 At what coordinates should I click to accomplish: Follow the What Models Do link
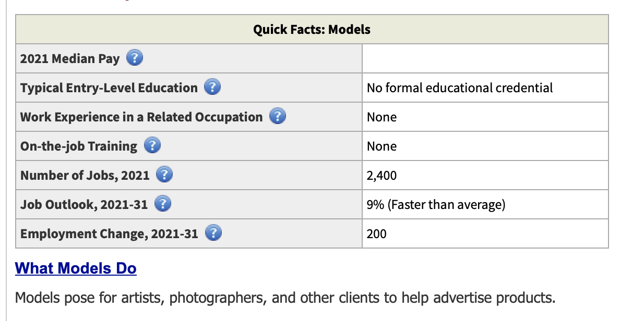tap(76, 268)
